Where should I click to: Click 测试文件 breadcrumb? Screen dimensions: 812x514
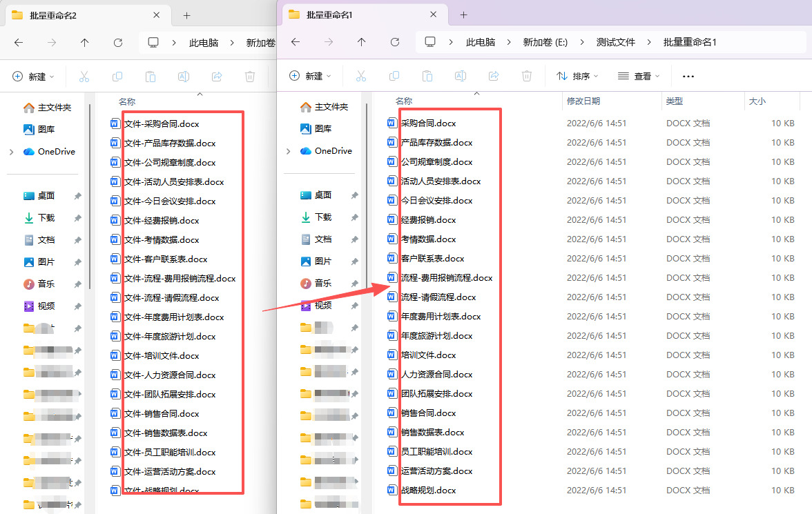tap(616, 43)
